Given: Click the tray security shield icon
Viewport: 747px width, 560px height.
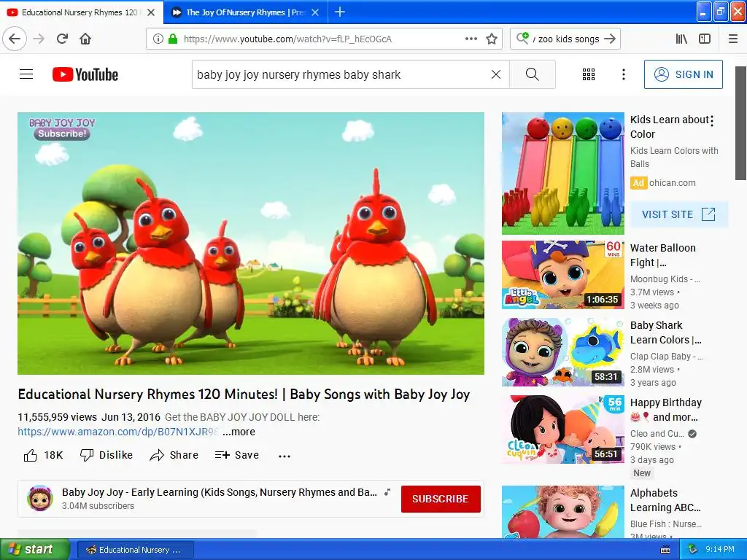Looking at the screenshot, I should (692, 550).
